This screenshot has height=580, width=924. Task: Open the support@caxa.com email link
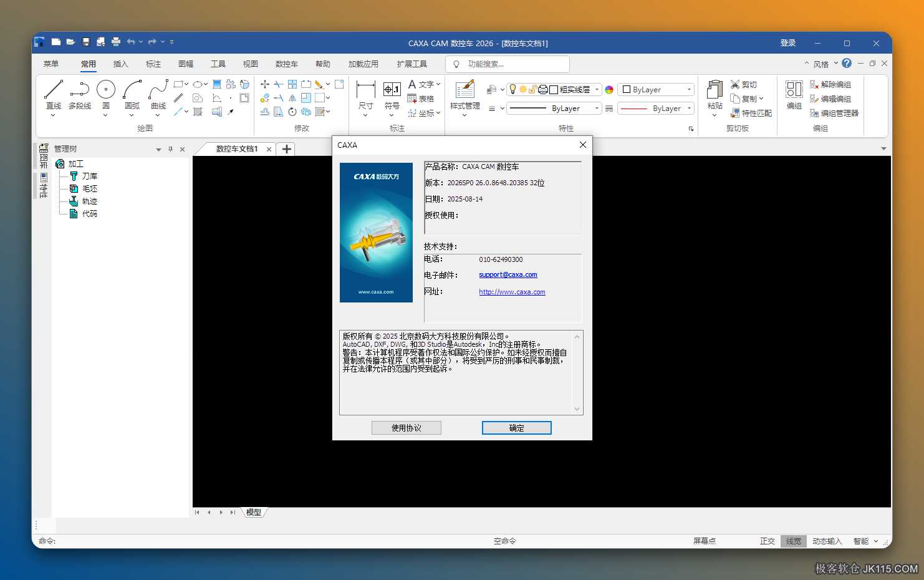tap(508, 274)
